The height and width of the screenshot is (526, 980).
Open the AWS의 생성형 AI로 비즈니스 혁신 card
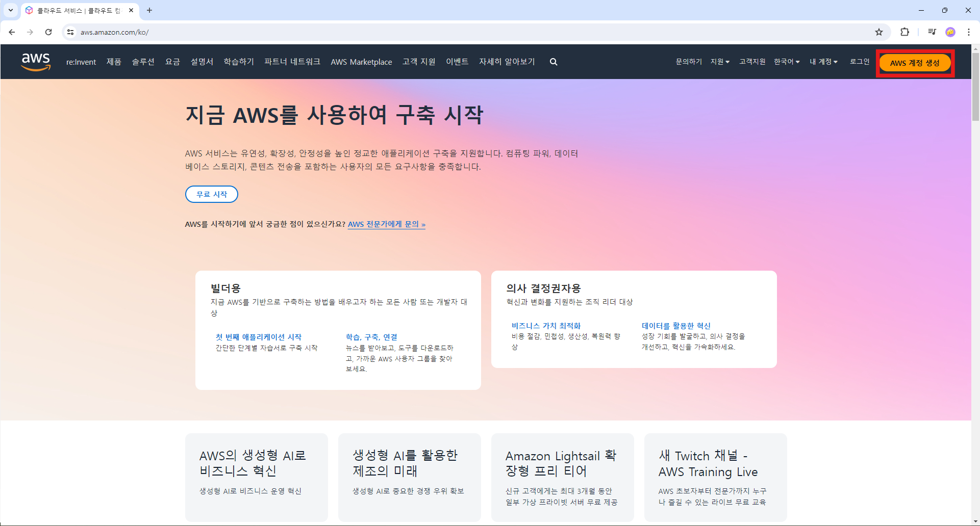pos(257,477)
